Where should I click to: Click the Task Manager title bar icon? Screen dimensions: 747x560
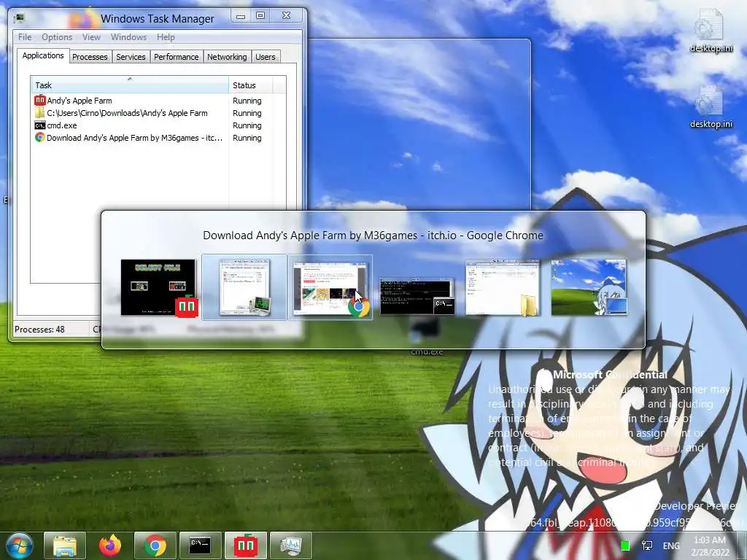[20, 18]
